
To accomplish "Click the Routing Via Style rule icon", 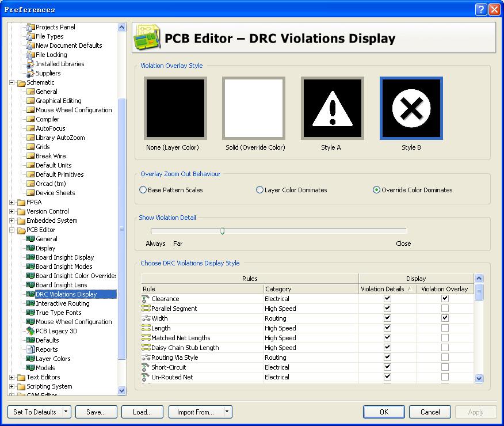I will pyautogui.click(x=146, y=357).
